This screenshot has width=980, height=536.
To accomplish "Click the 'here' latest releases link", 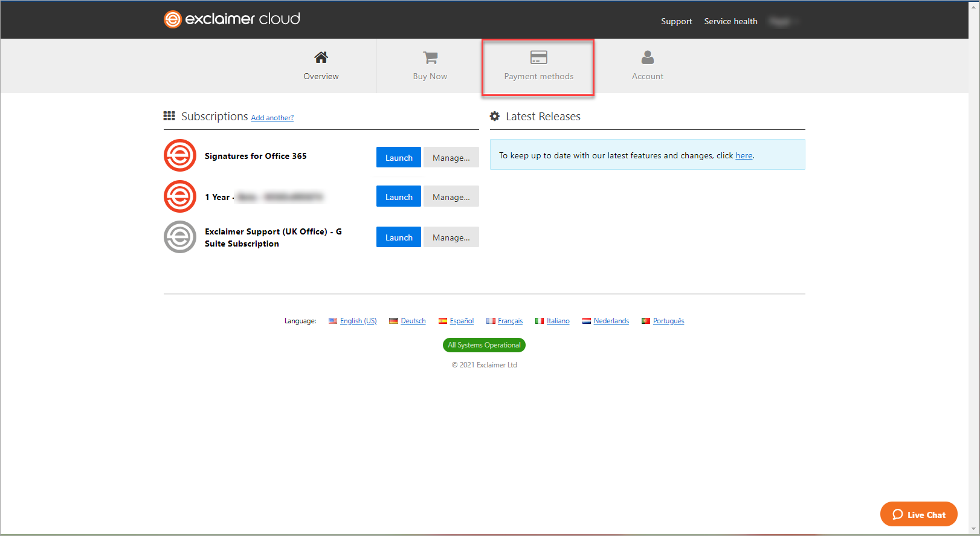I will click(x=744, y=156).
